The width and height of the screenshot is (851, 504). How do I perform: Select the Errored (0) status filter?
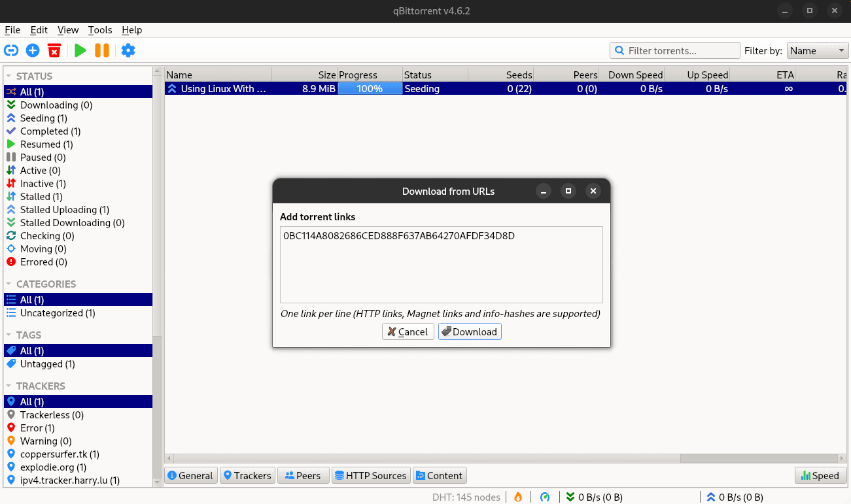[78, 262]
